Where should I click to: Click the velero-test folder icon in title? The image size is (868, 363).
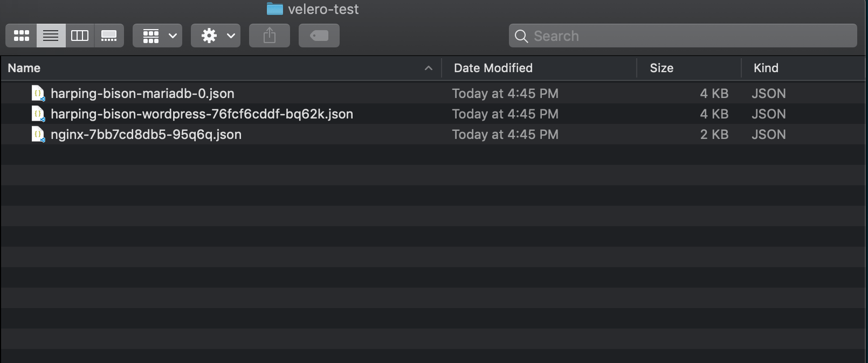pos(275,9)
